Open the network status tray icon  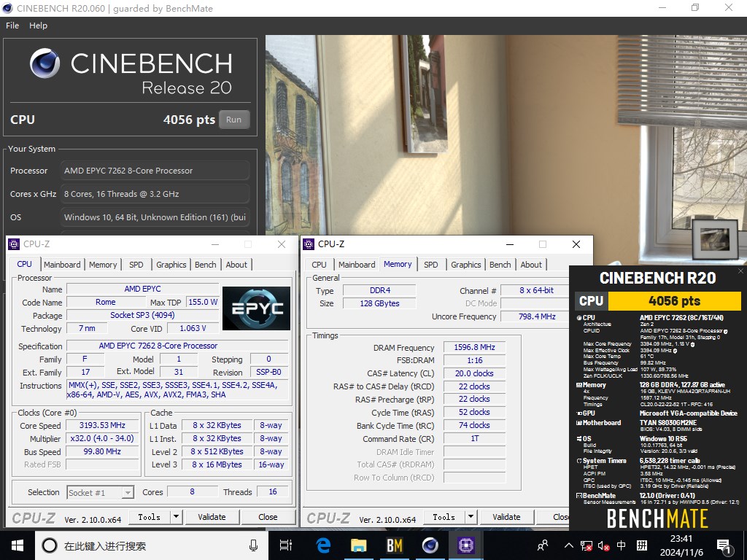coord(587,545)
